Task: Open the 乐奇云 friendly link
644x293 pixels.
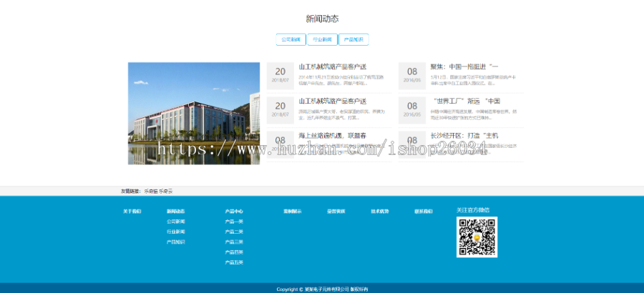Action: pyautogui.click(x=166, y=192)
